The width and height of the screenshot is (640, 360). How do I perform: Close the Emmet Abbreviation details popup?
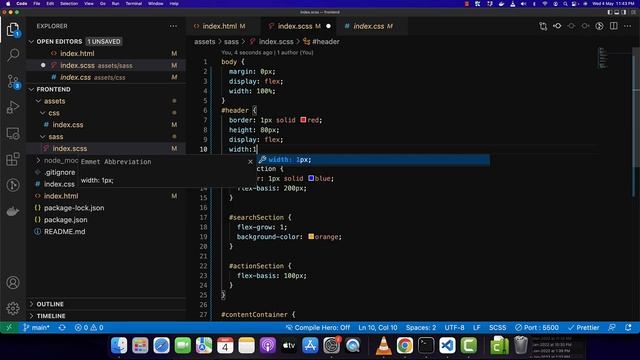tap(250, 162)
